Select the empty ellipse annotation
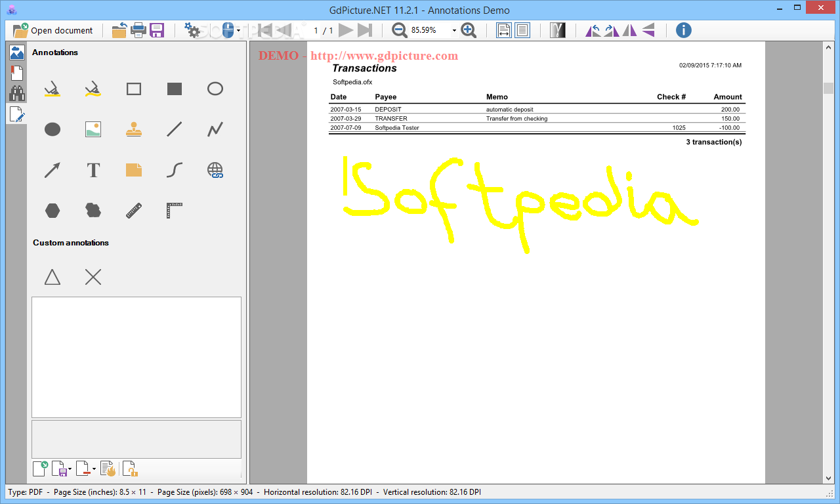The height and width of the screenshot is (504, 840). [x=215, y=89]
